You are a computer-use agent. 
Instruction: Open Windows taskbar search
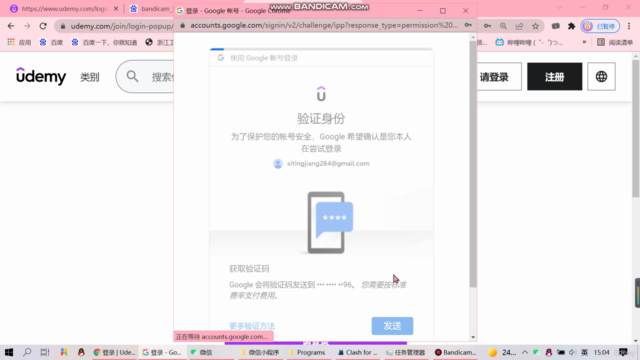click(x=27, y=352)
